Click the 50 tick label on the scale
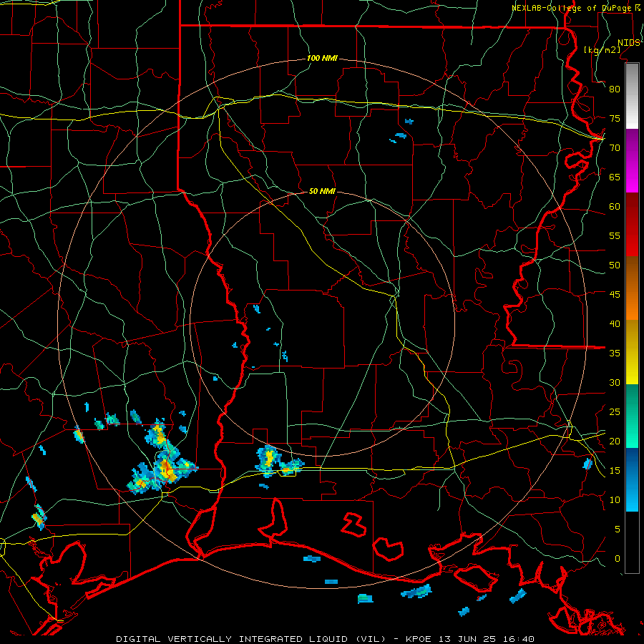 pos(615,265)
